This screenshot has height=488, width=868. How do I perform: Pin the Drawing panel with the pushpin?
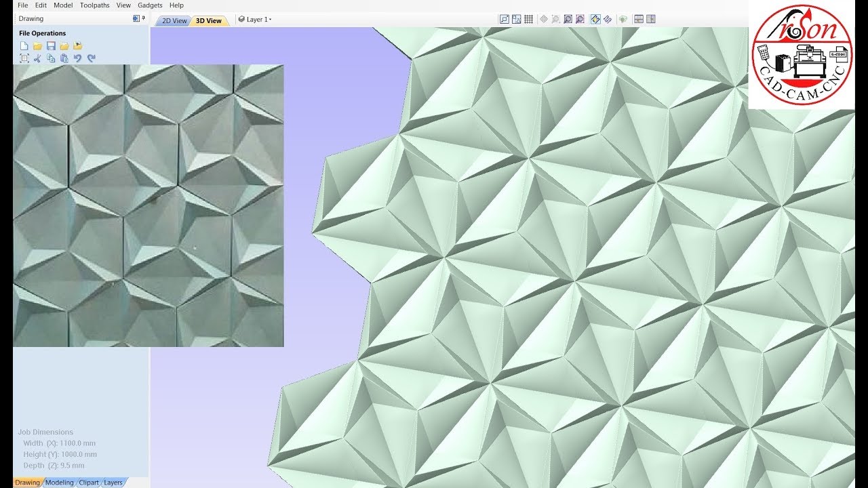(x=143, y=18)
